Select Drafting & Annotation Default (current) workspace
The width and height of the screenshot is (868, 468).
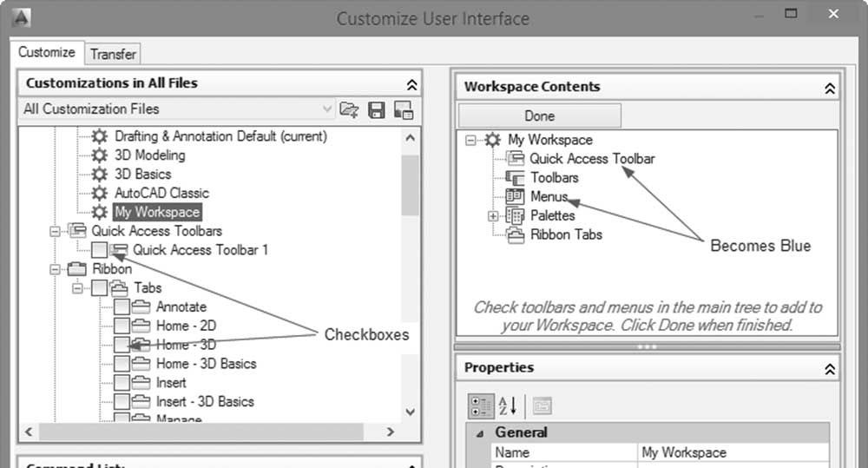220,136
